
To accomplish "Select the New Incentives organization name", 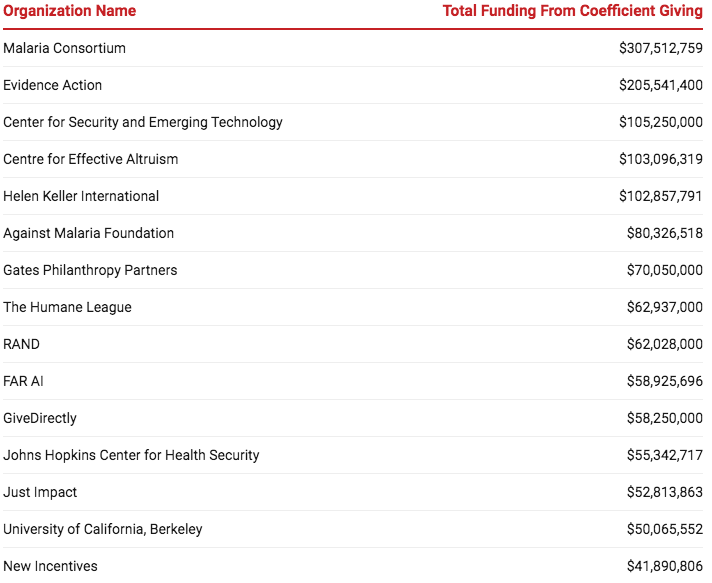I will (50, 566).
